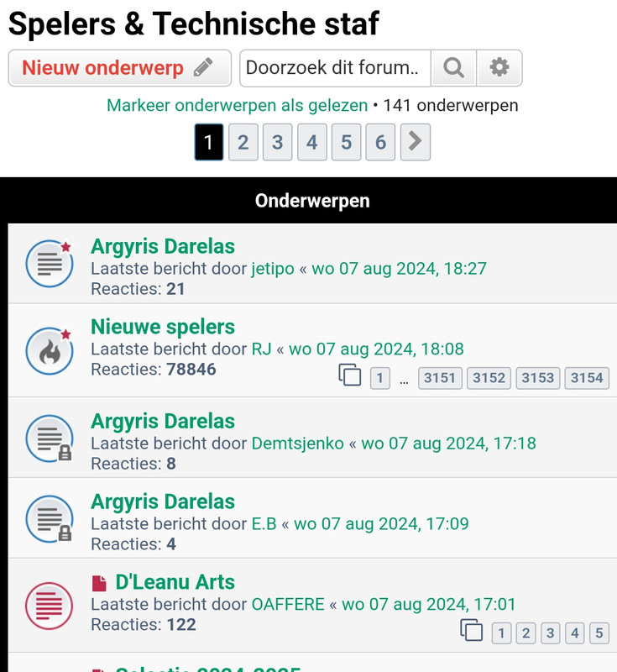Viewport: 617px width, 672px height.
Task: Go to next page with the arrow button
Action: (416, 142)
